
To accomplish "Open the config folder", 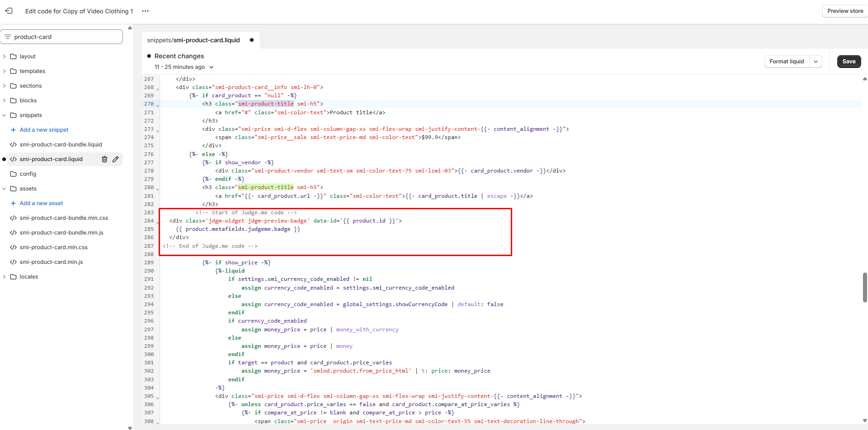I will [28, 174].
